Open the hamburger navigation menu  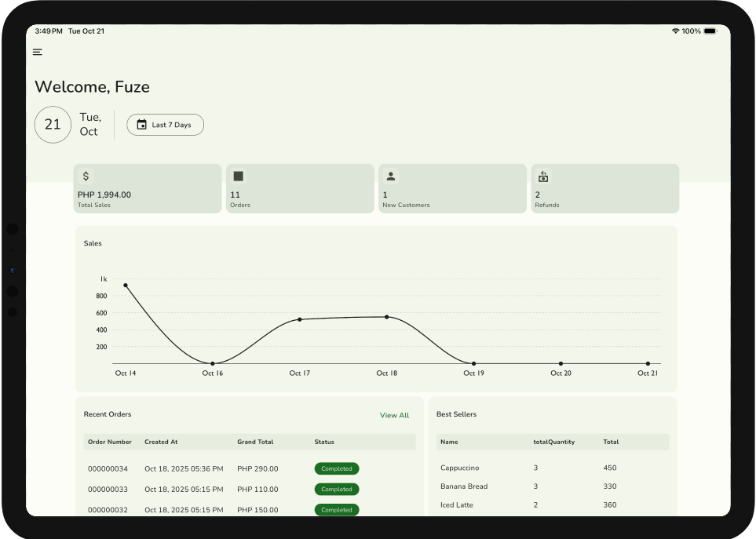[x=38, y=53]
